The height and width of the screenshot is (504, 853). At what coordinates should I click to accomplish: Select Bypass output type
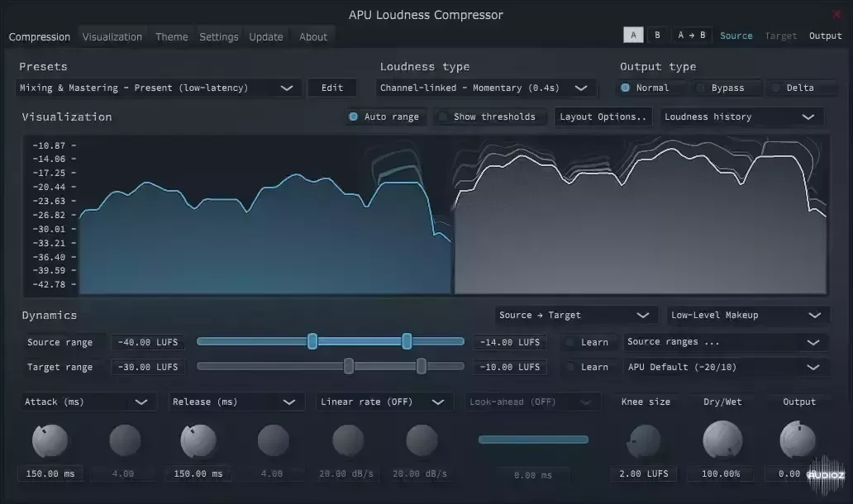pos(727,88)
